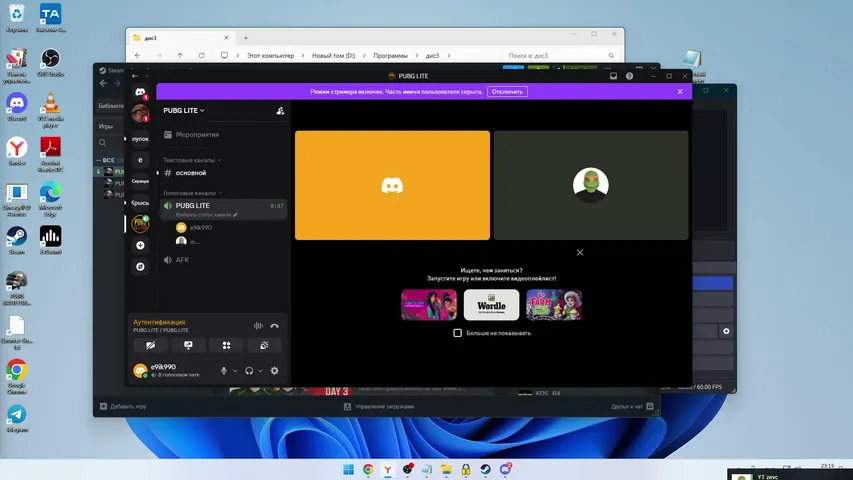
Task: Select the дис3 tab in File Explorer
Action: pyautogui.click(x=180, y=38)
